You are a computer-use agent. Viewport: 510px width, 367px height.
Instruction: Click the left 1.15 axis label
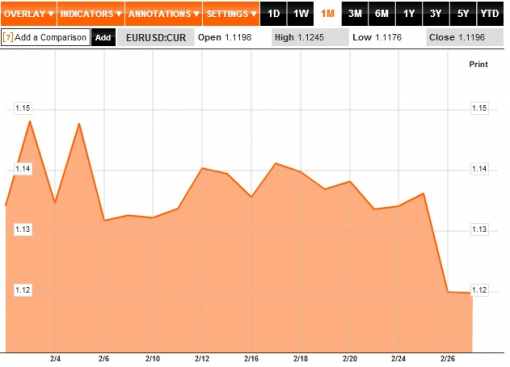23,108
